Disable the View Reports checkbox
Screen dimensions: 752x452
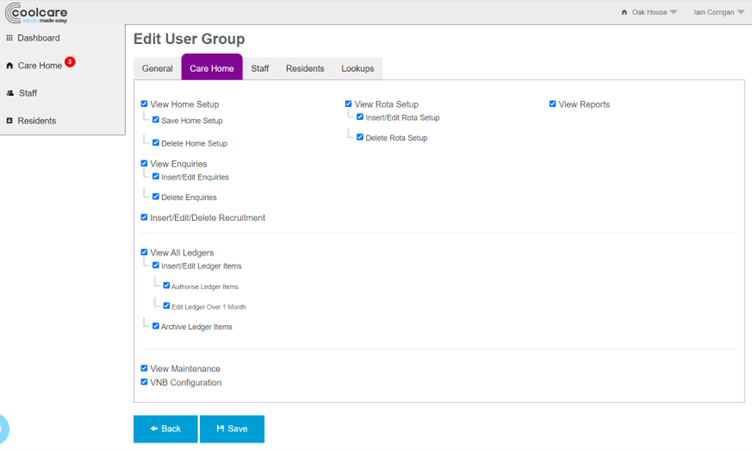552,104
